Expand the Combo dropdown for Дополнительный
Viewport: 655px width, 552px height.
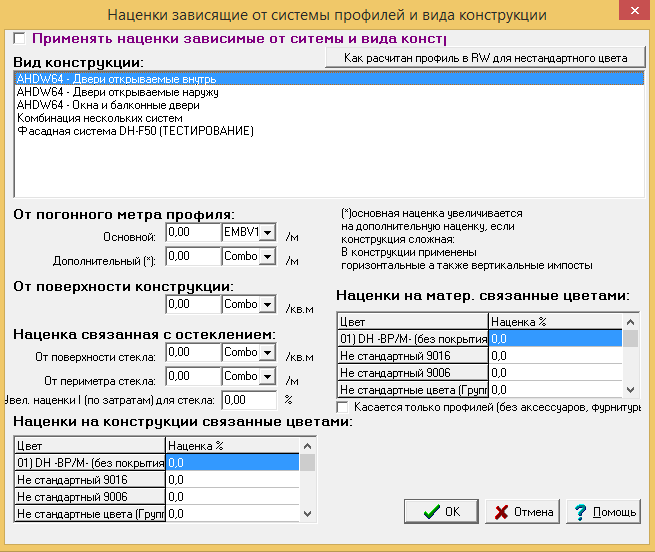267,256
